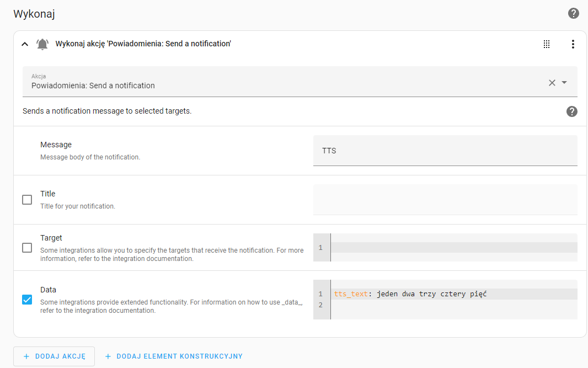The height and width of the screenshot is (368, 588).
Task: Open help icon next to Wykonaj heading
Action: coord(573,13)
